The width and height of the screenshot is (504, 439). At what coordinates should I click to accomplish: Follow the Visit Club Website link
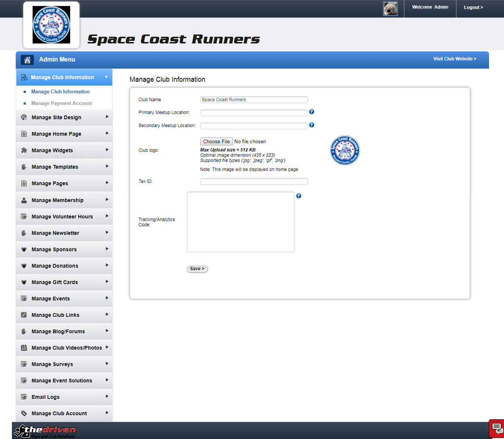coord(454,59)
